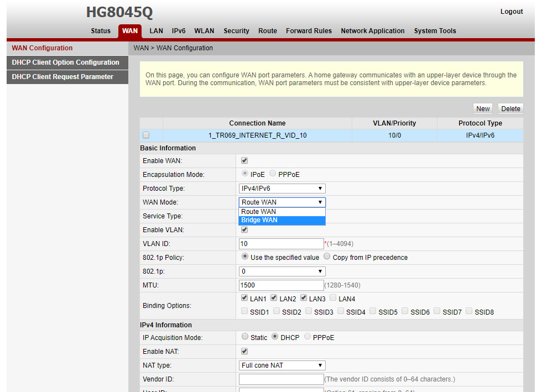Check SSID7 binding option
This screenshot has width=542, height=392.
tap(437, 311)
